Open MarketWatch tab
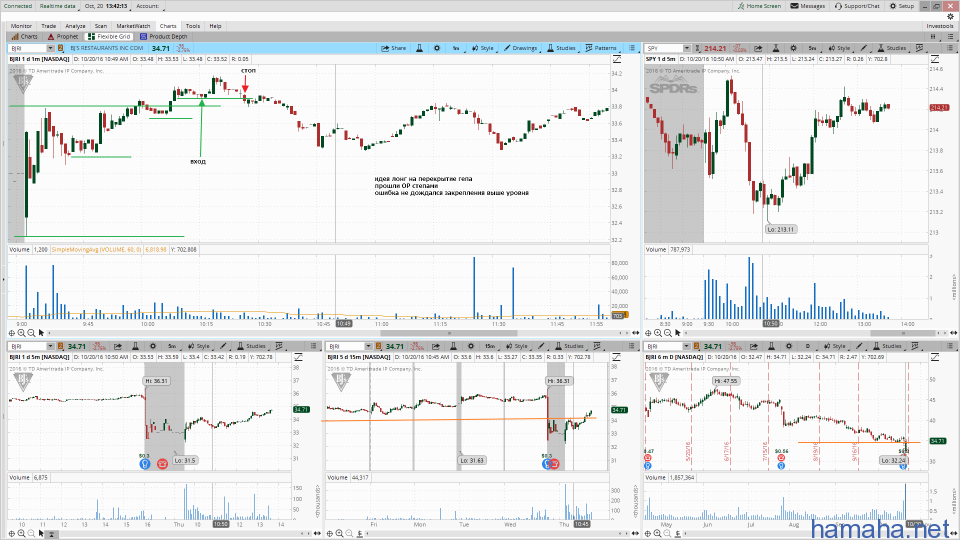The height and width of the screenshot is (540, 960). 133,26
